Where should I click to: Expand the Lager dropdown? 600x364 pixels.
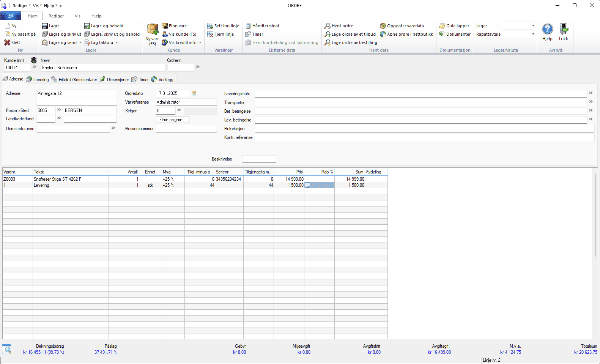pyautogui.click(x=533, y=26)
